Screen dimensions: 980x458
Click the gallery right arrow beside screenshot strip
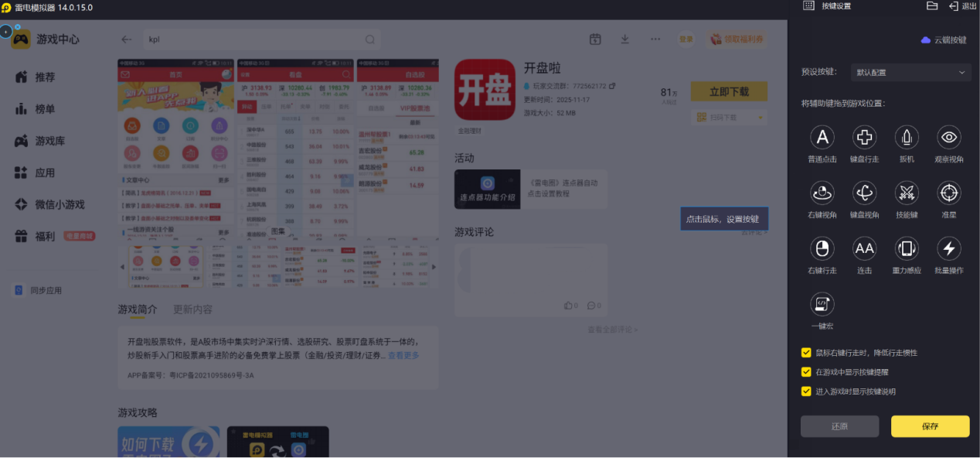pos(434,267)
